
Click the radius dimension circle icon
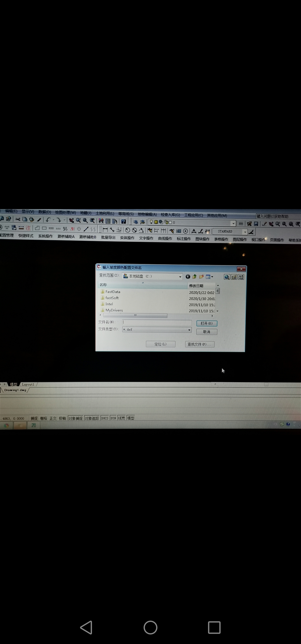(x=128, y=230)
